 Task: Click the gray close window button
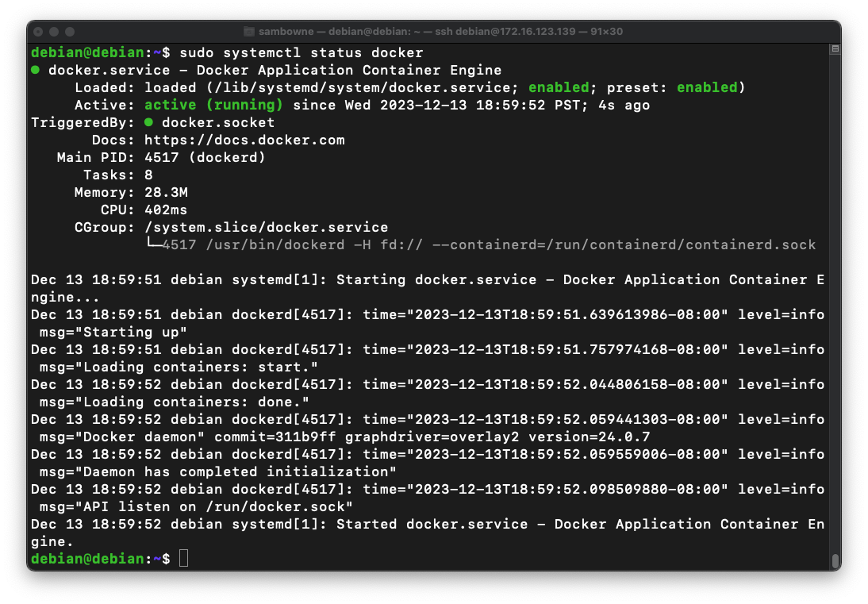[38, 32]
